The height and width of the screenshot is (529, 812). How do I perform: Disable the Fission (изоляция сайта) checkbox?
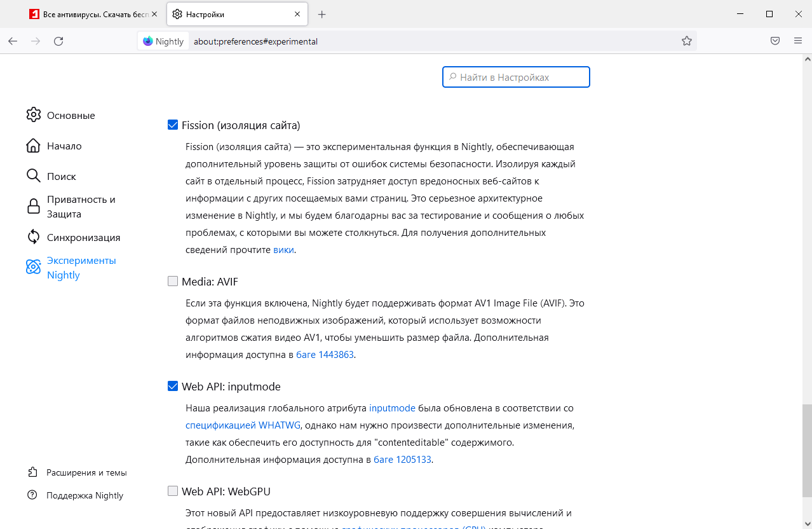[x=173, y=125]
